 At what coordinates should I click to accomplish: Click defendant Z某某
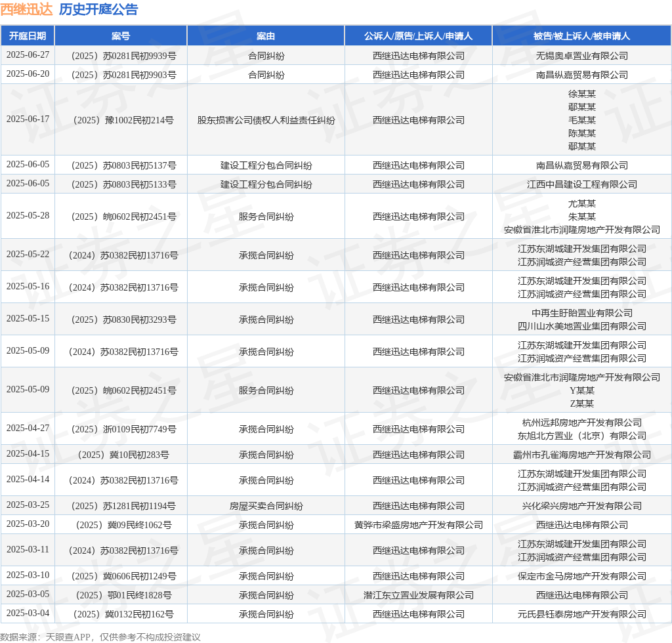581,404
